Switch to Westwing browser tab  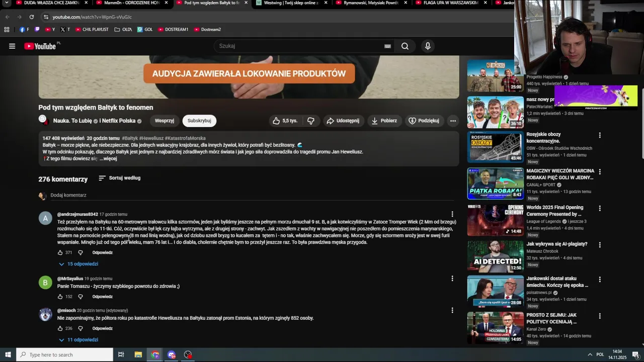coord(292,3)
